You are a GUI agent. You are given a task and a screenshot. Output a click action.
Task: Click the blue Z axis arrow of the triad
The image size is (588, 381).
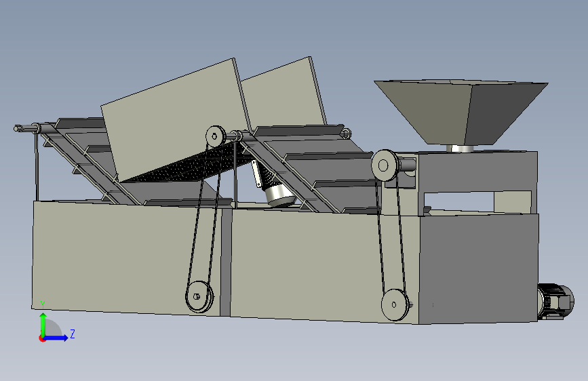click(x=56, y=338)
